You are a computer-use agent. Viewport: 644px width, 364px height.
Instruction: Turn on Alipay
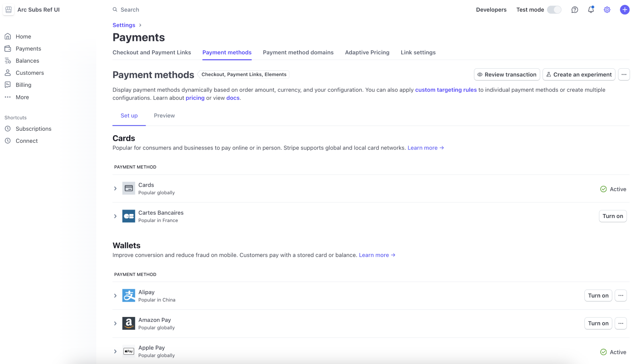[598, 296]
